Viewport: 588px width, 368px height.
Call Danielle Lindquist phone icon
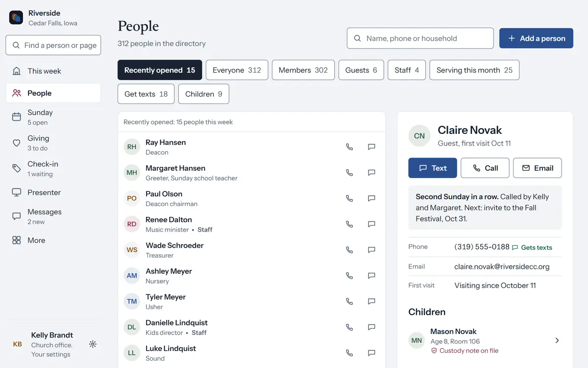(x=349, y=327)
